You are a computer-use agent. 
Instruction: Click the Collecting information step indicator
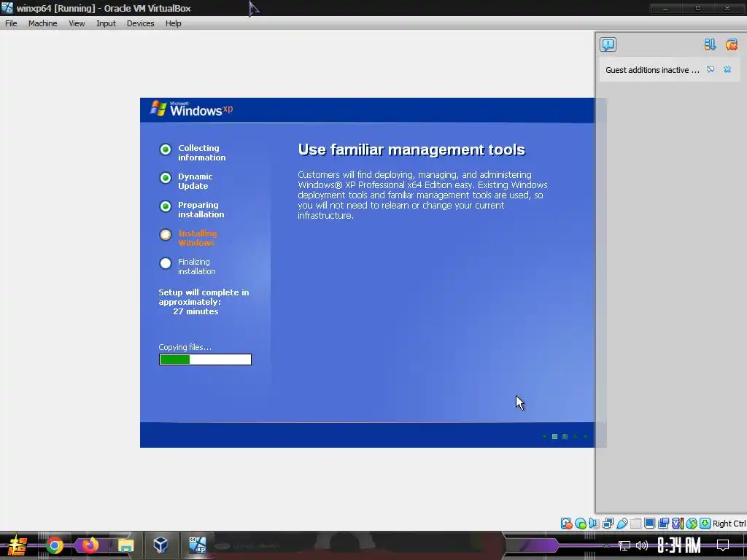click(x=166, y=149)
